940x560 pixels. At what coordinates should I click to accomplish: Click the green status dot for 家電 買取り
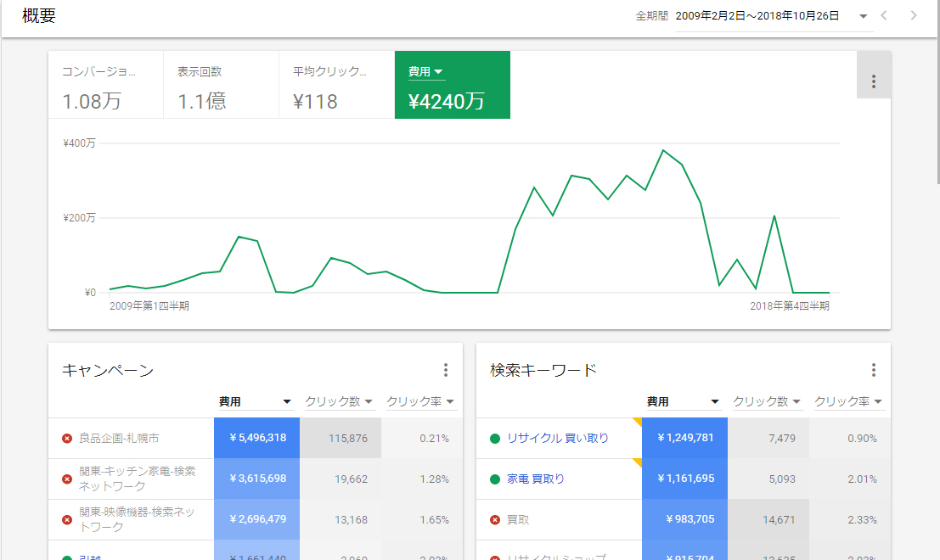coord(494,479)
